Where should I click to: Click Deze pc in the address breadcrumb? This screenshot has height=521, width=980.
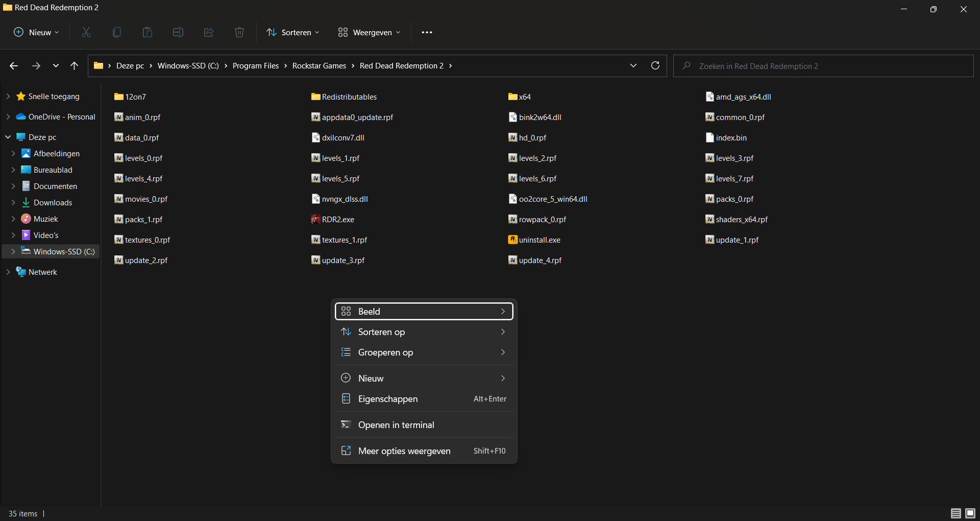coord(130,65)
